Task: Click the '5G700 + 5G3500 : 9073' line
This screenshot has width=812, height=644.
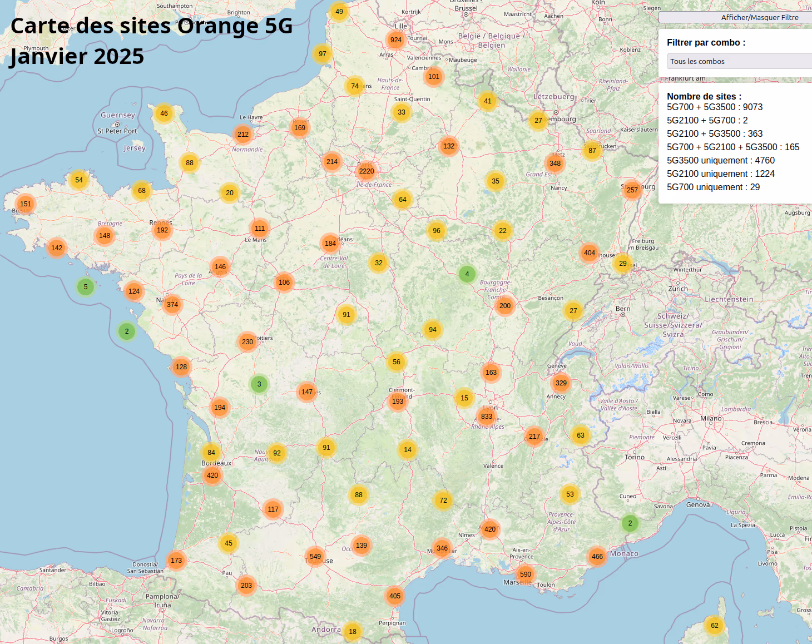Action: 715,107
